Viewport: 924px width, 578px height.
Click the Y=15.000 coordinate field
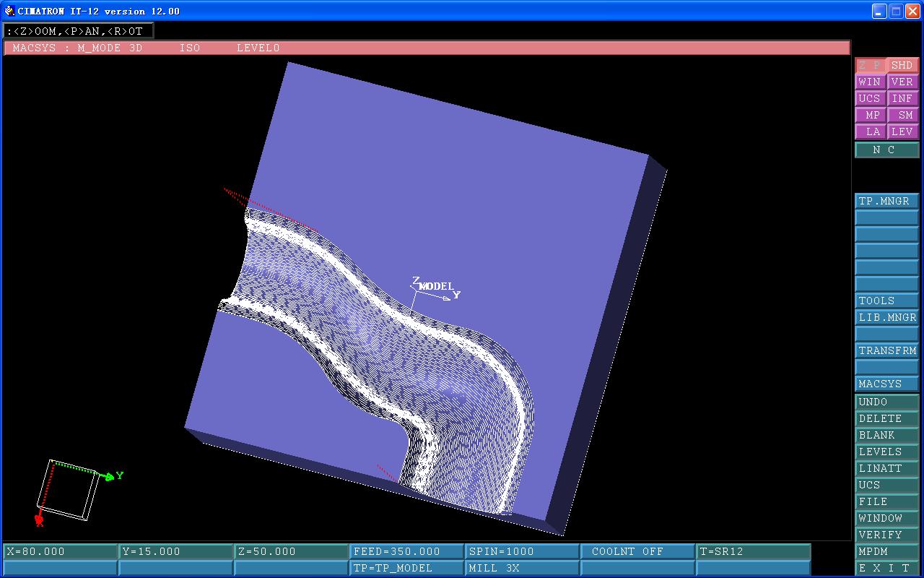(x=176, y=551)
